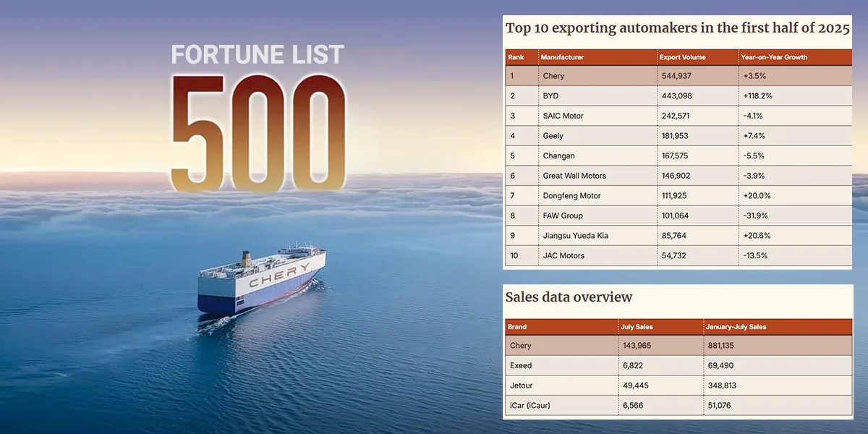Click the "July Sales" column header
868x434 pixels.
pos(637,327)
